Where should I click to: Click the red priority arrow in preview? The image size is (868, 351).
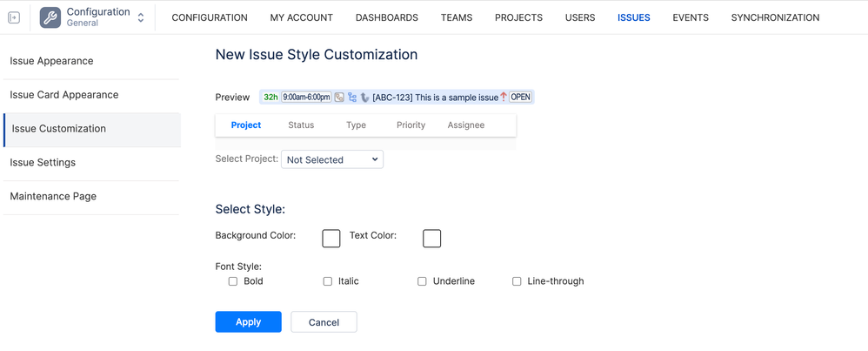coord(504,97)
